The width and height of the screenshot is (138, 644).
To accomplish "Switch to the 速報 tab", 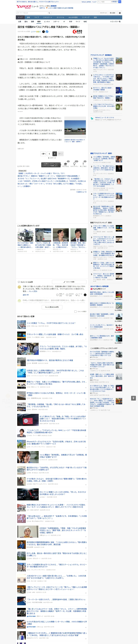I will 28,17.
